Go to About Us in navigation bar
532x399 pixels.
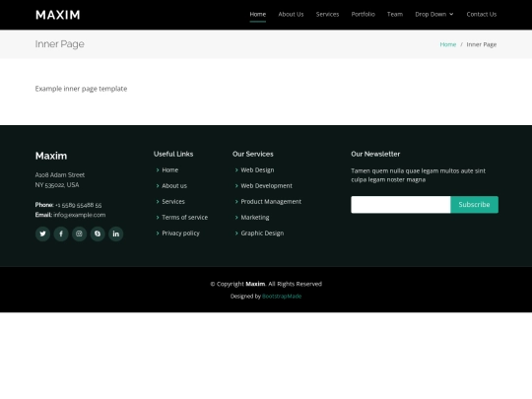point(291,14)
